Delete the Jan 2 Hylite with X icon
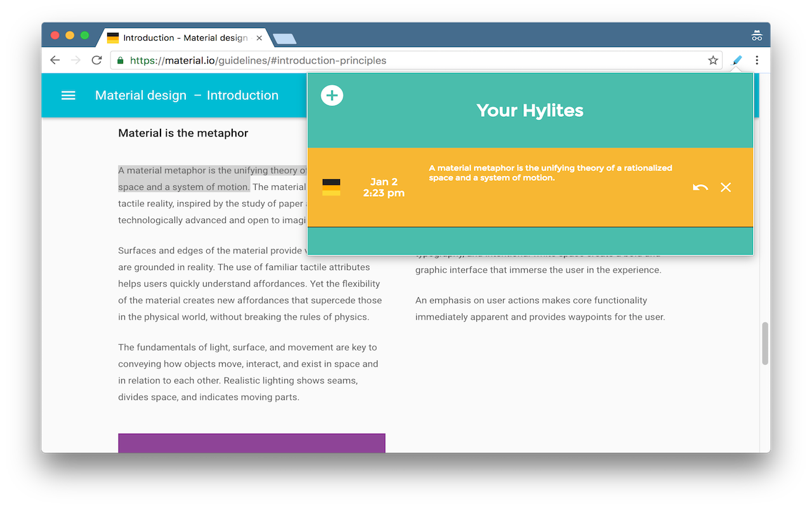 pos(726,187)
